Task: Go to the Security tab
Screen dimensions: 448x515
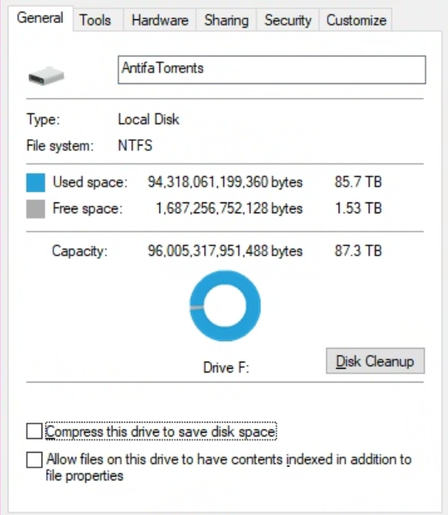Action: click(288, 20)
